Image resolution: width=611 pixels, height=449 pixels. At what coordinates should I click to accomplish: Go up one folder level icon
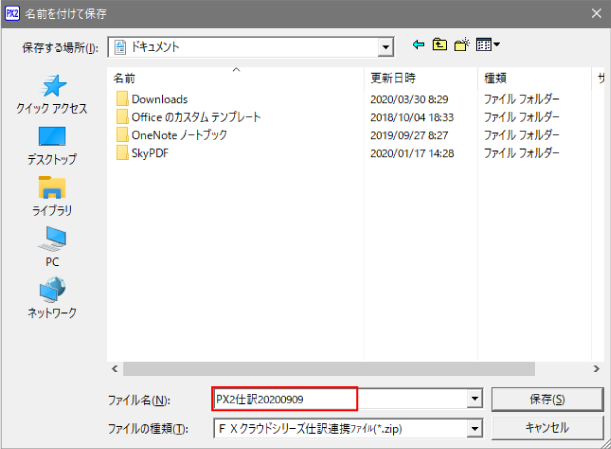tap(440, 45)
